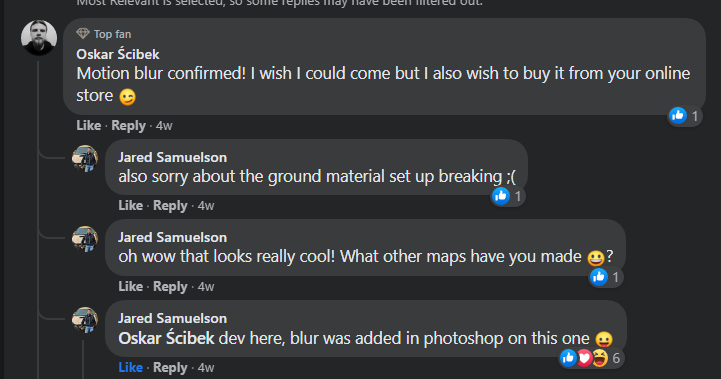This screenshot has width=721, height=379.
Task: Like the 'ground material set up breaking' reply
Action: pos(131,206)
